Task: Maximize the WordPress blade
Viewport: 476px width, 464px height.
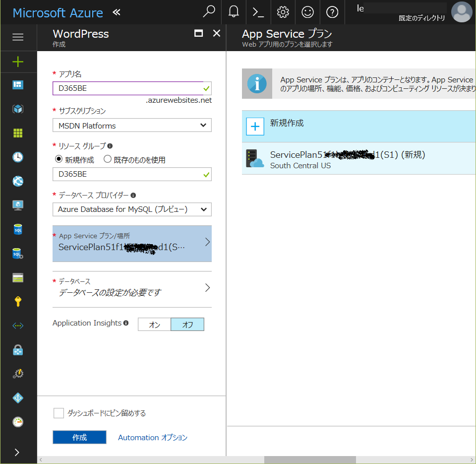Action: point(198,33)
